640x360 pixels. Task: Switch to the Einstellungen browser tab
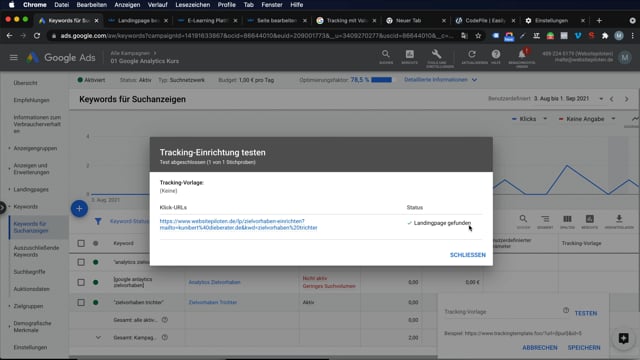point(555,20)
